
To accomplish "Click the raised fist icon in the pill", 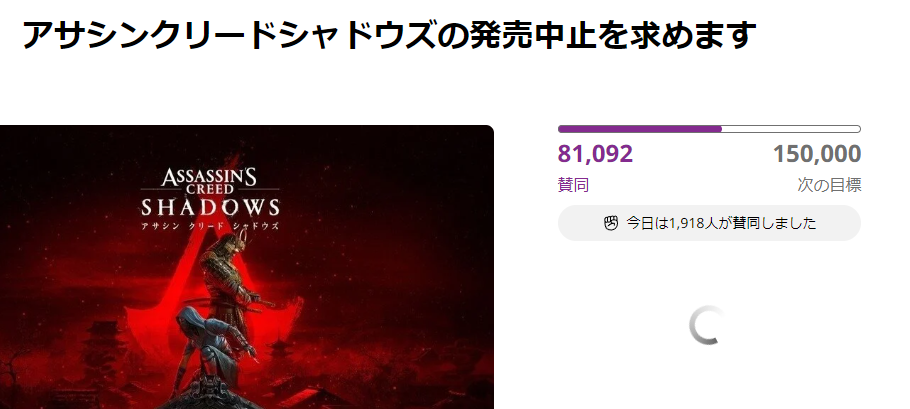I will click(x=611, y=223).
